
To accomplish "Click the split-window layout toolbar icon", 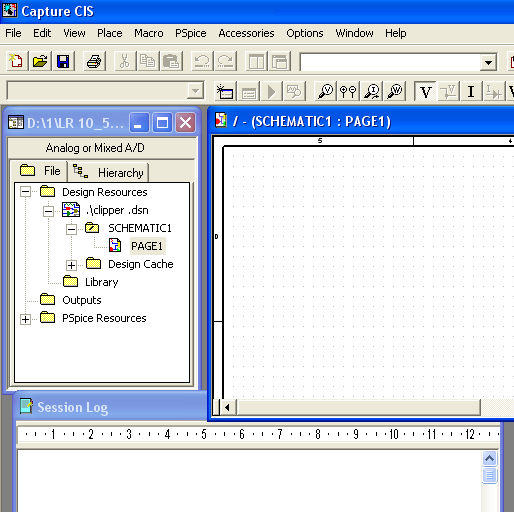I will coord(256,61).
